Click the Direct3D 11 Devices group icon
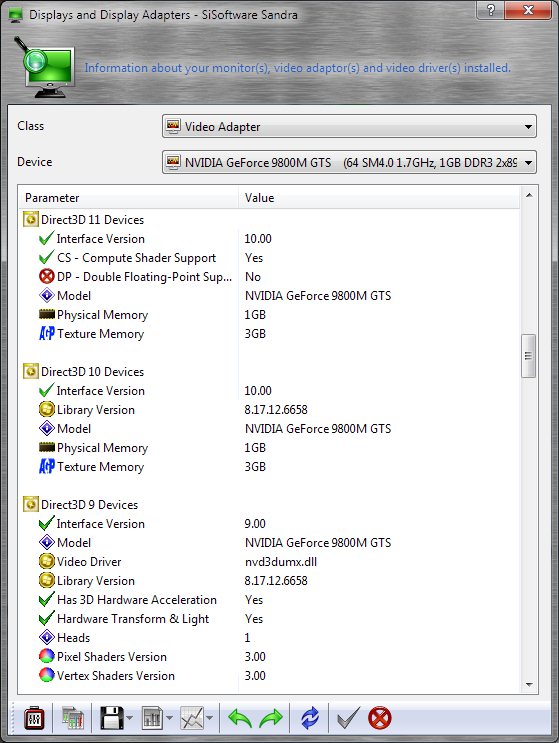This screenshot has height=743, width=559. coord(31,220)
